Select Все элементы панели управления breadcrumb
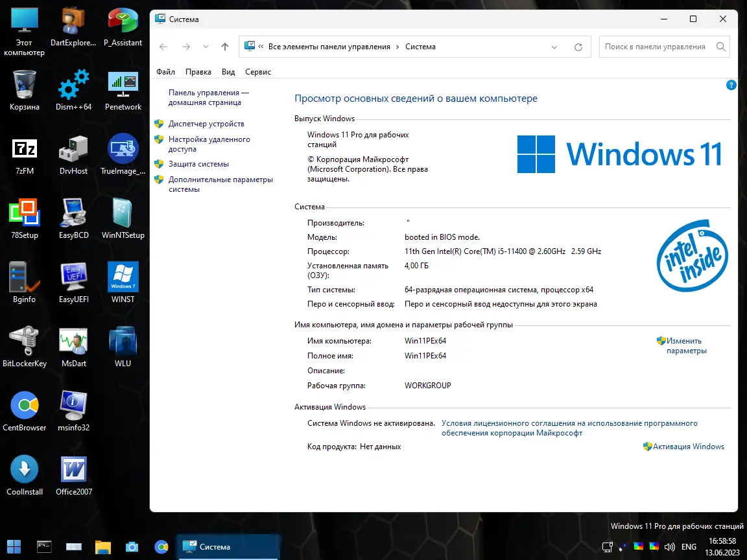 pos(329,47)
